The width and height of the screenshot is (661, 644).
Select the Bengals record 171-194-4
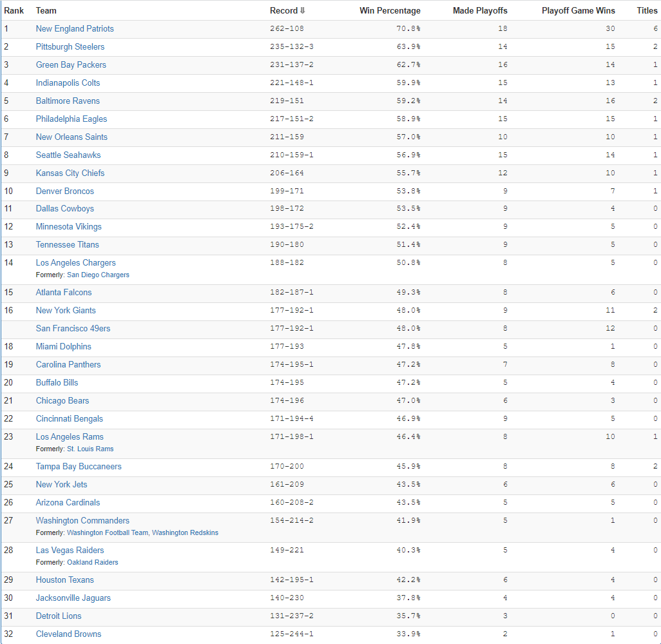(292, 419)
